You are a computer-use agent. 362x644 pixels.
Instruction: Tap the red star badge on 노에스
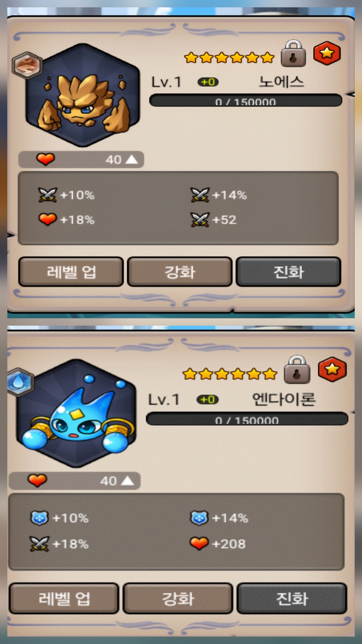(327, 53)
